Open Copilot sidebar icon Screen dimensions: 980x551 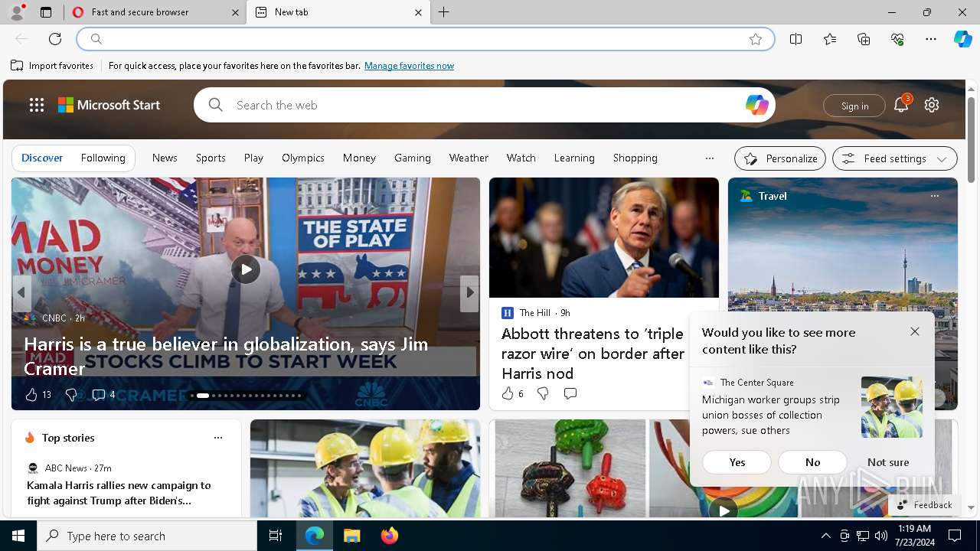point(963,39)
